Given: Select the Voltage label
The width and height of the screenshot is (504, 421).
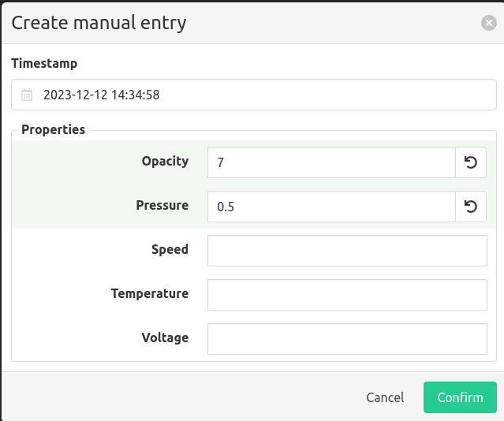Looking at the screenshot, I should click(x=165, y=338).
